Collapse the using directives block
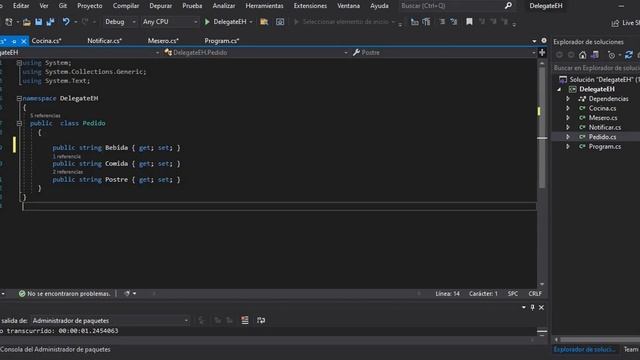 click(19, 63)
